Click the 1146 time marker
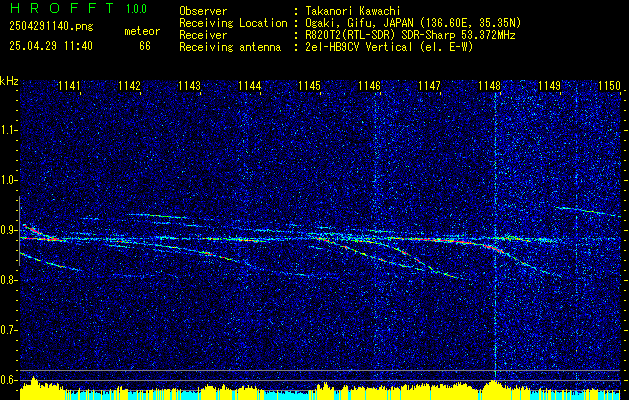The height and width of the screenshot is (400, 629). (369, 85)
